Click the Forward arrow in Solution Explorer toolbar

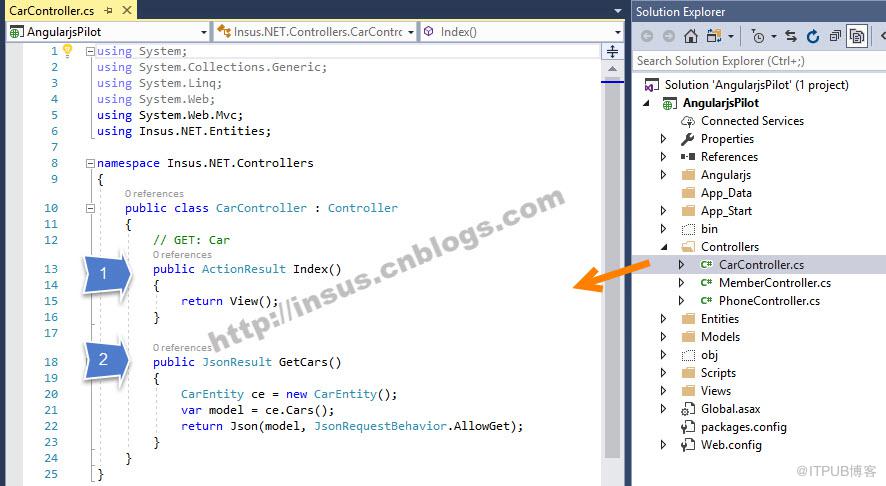tap(668, 37)
